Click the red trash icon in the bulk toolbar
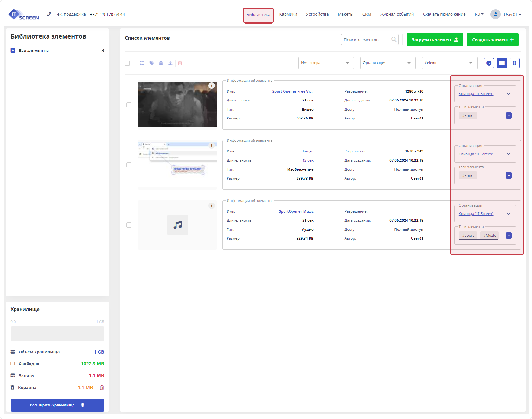532x419 pixels. tap(180, 63)
